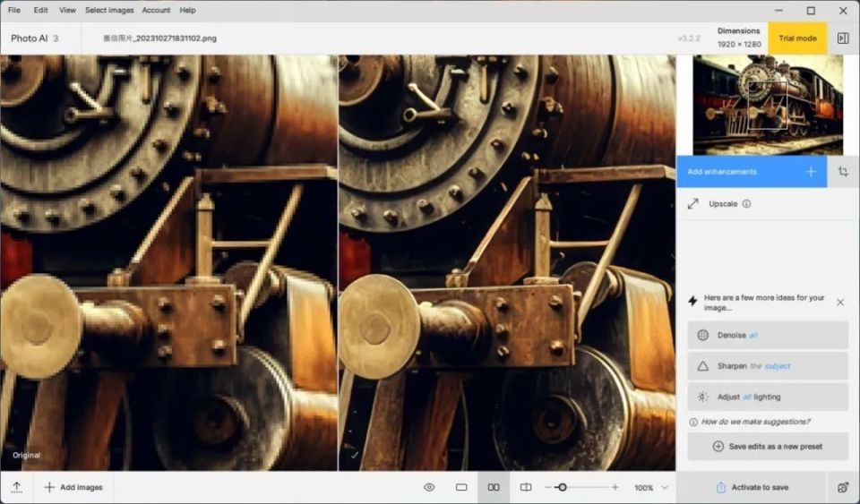Viewport: 860px width, 504px height.
Task: Switch to single image view icon
Action: [461, 487]
